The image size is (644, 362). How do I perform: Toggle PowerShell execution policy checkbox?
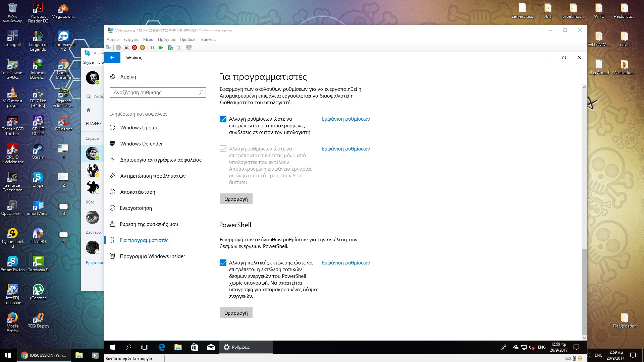click(223, 263)
